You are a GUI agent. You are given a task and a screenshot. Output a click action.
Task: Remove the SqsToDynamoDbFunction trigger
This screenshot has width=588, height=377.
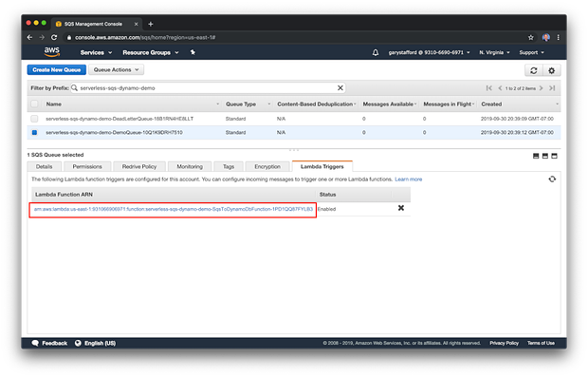click(401, 208)
